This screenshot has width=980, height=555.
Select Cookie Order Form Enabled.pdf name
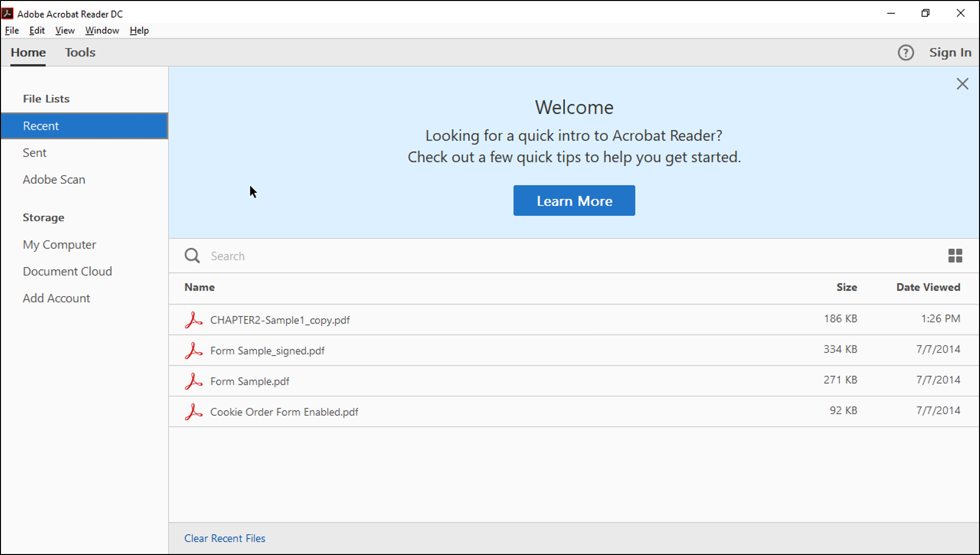coord(284,412)
